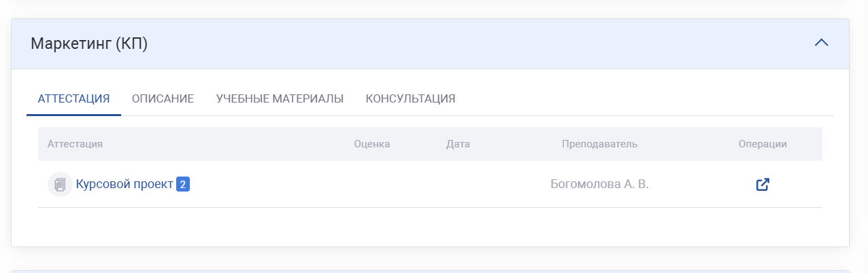Click the empty Оценка cell for Курсовой проект
The image size is (868, 273).
pos(372,184)
